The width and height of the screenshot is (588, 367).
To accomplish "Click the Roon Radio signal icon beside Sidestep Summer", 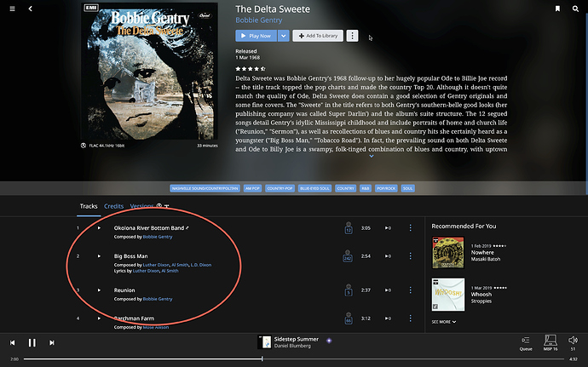I will point(329,341).
